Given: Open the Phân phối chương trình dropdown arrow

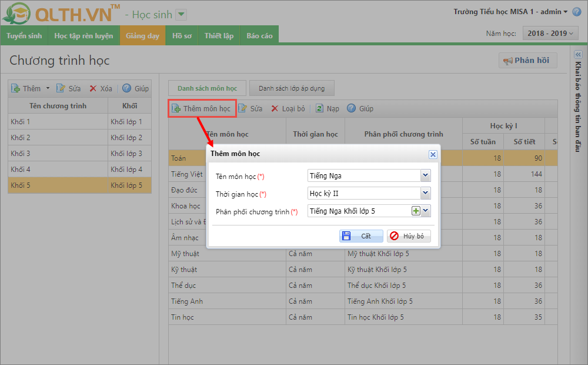Looking at the screenshot, I should (426, 211).
